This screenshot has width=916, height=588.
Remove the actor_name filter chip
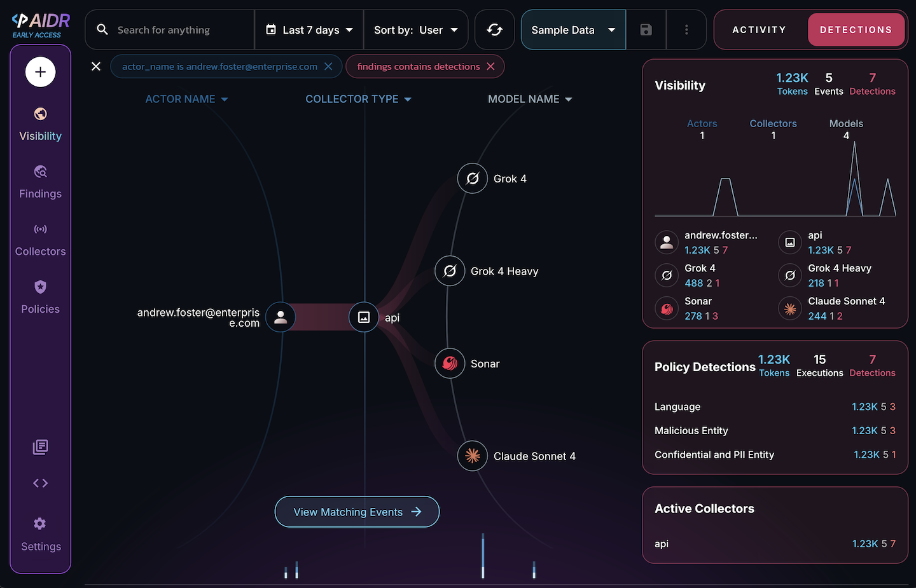(x=328, y=67)
